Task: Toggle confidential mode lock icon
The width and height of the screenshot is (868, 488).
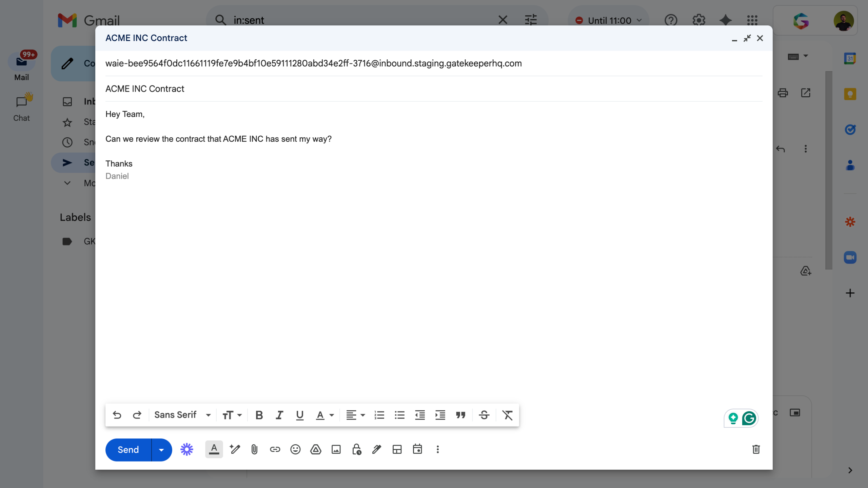Action: 356,450
